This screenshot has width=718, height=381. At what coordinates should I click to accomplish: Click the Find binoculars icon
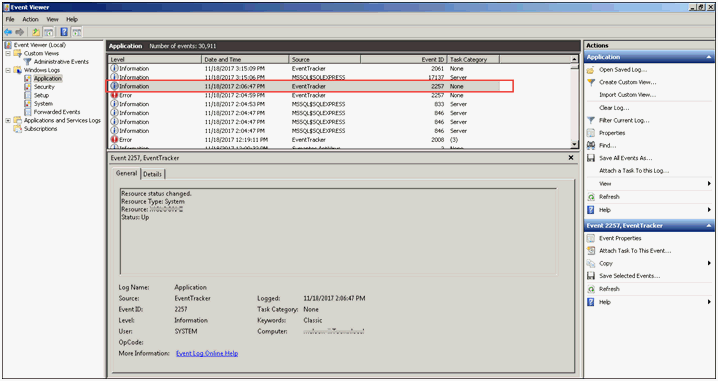(591, 146)
